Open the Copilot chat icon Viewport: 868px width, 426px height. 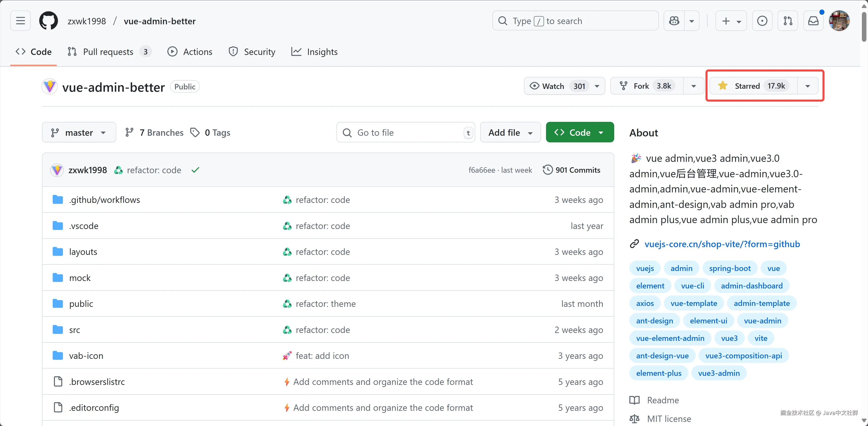click(x=674, y=21)
